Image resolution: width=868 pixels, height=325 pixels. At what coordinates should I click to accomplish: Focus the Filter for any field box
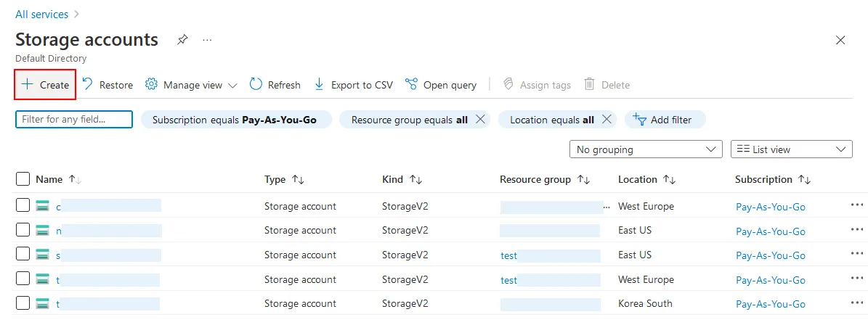(74, 119)
